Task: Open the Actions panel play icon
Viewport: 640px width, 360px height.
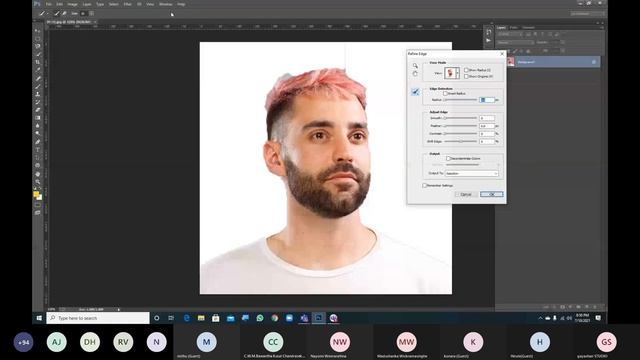Action: pos(489,40)
